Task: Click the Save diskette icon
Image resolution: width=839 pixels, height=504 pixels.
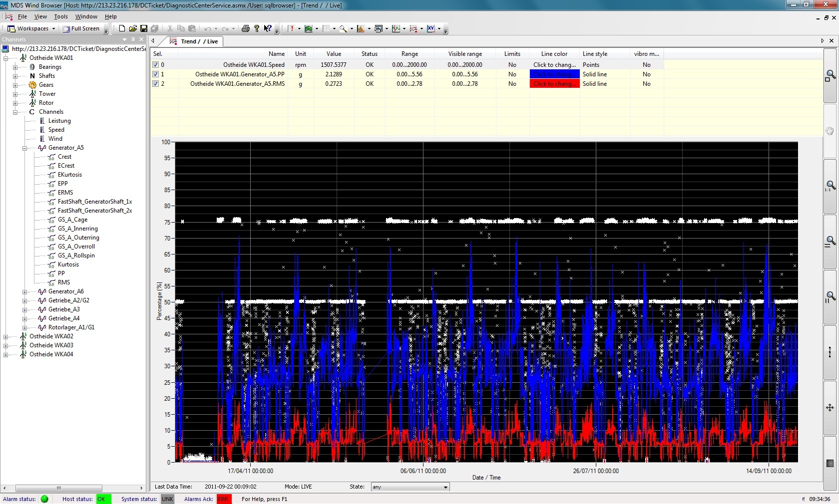Action: click(x=144, y=28)
